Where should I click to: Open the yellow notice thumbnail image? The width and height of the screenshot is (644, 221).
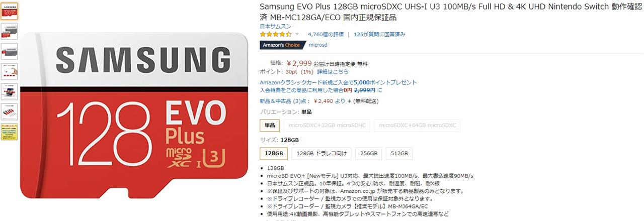tap(9, 132)
